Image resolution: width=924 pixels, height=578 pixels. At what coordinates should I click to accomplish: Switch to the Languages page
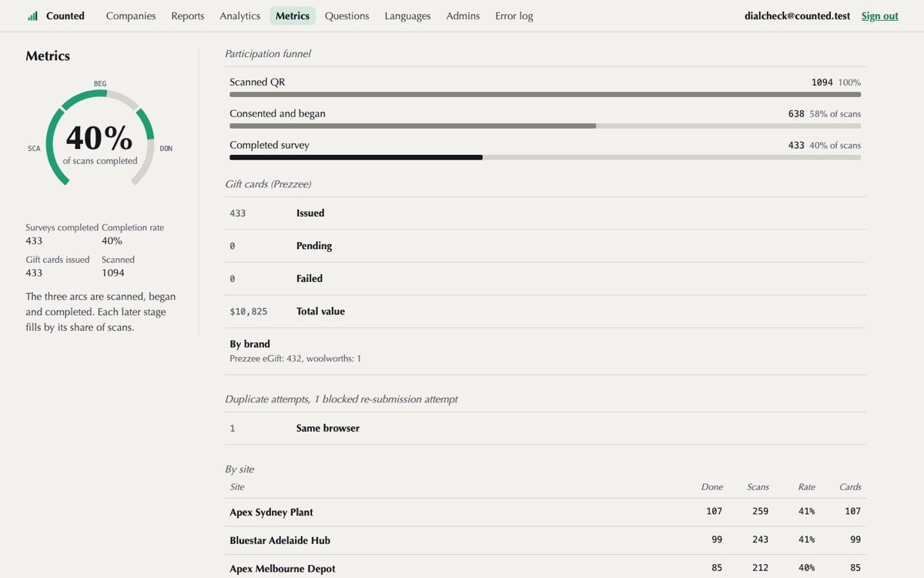pyautogui.click(x=407, y=15)
